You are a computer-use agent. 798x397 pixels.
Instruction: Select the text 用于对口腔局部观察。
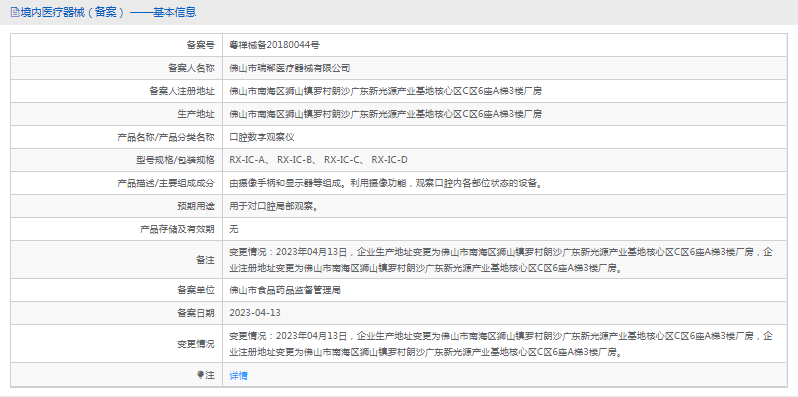pyautogui.click(x=275, y=206)
